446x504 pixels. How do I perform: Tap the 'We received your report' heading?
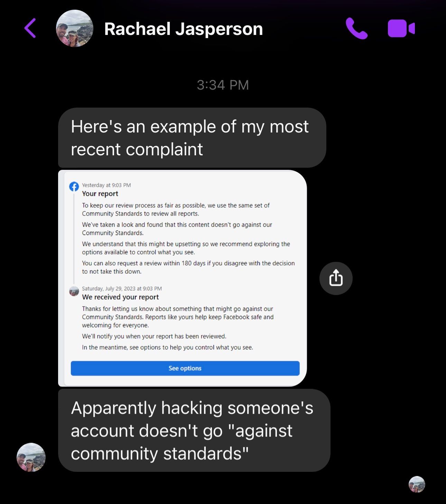pyautogui.click(x=120, y=297)
